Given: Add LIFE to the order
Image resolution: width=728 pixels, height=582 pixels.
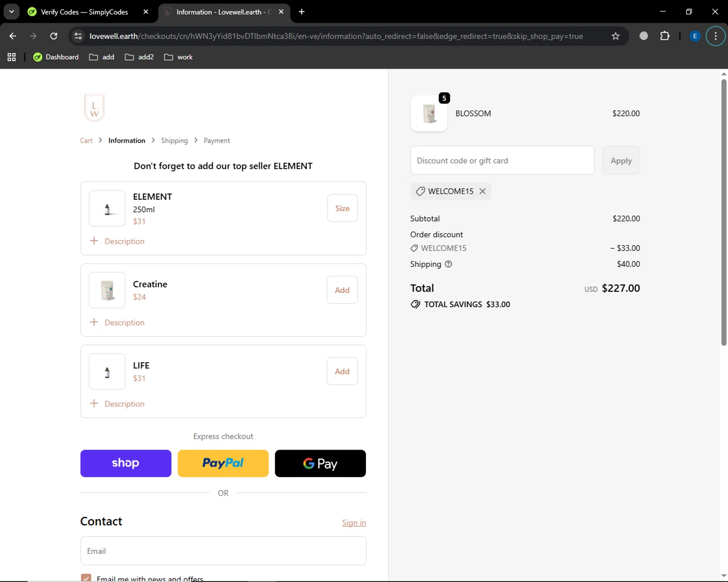Looking at the screenshot, I should 342,372.
